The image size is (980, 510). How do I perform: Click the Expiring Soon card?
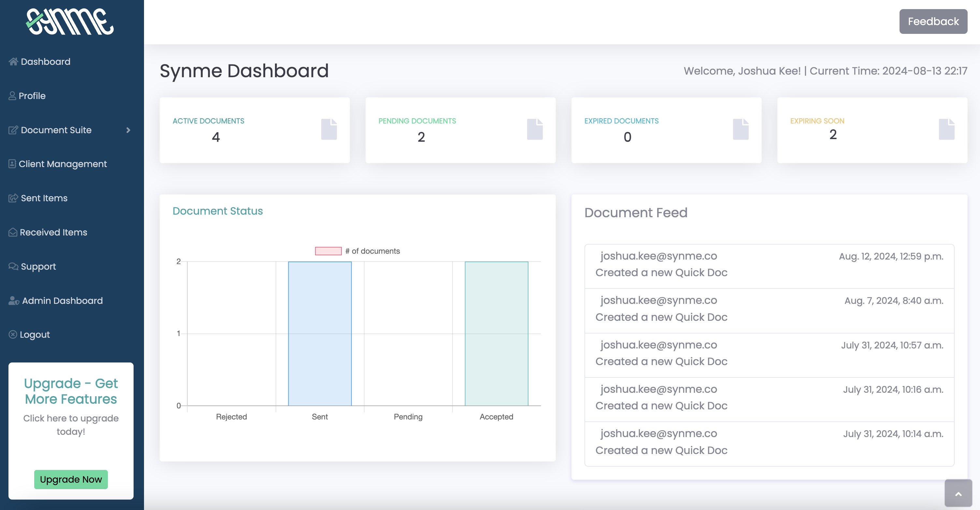click(x=872, y=130)
